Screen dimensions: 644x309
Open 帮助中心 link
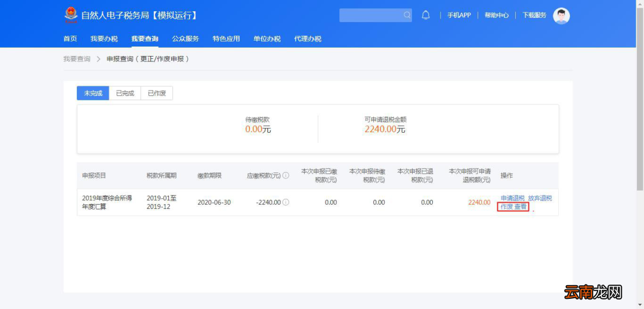(497, 15)
